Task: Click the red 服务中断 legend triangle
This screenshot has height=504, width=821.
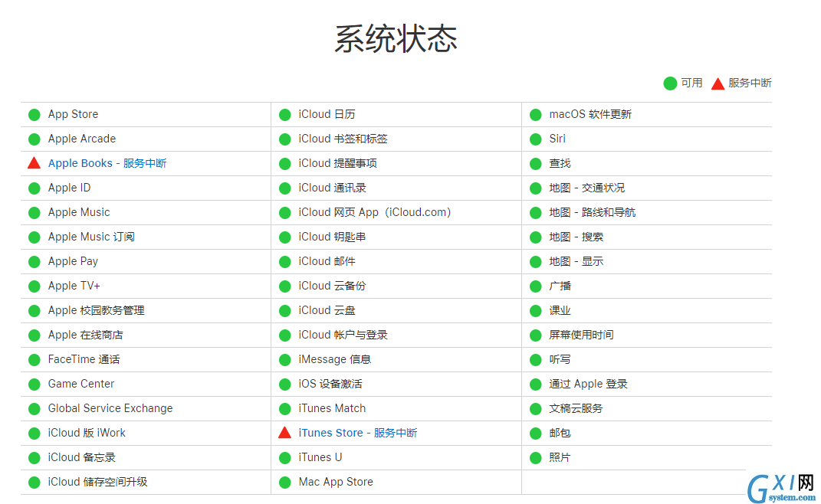Action: (718, 83)
